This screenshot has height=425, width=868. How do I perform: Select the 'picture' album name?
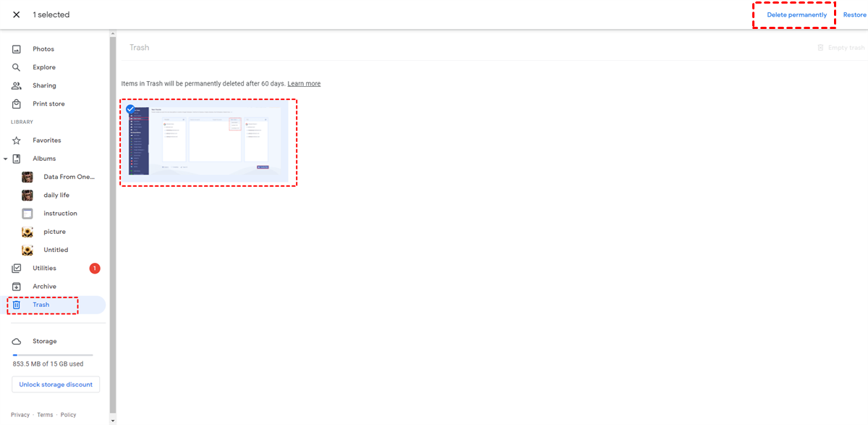click(54, 232)
